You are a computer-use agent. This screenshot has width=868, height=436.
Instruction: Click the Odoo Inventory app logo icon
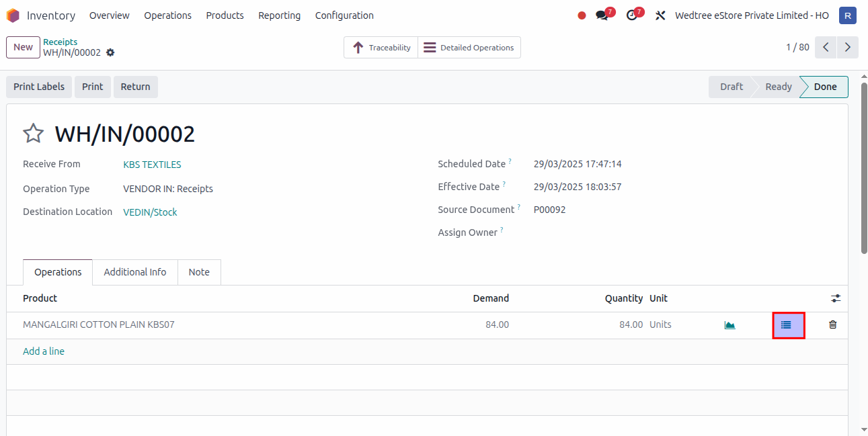coord(13,15)
